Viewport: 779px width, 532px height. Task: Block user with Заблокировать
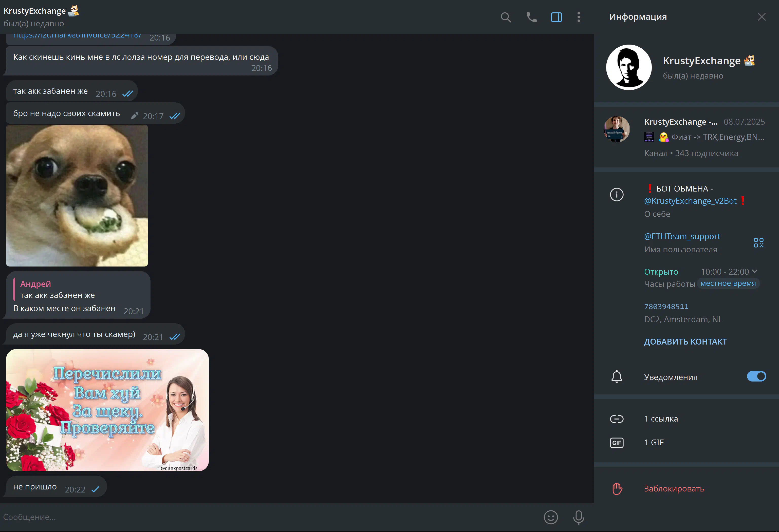point(674,489)
